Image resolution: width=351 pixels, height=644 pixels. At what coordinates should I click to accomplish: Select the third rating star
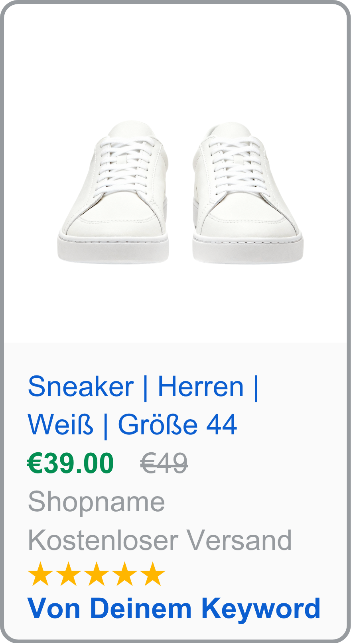[97, 574]
